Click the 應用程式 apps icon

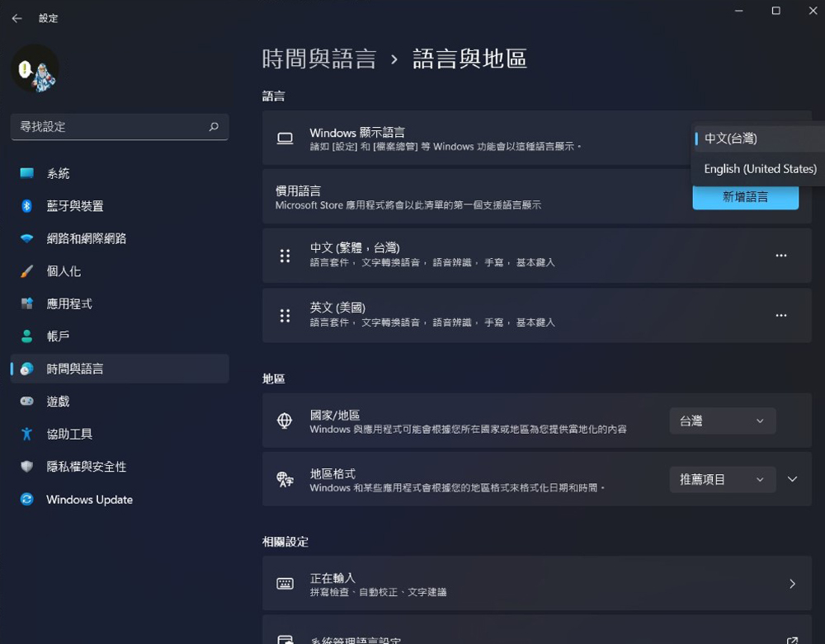[27, 304]
